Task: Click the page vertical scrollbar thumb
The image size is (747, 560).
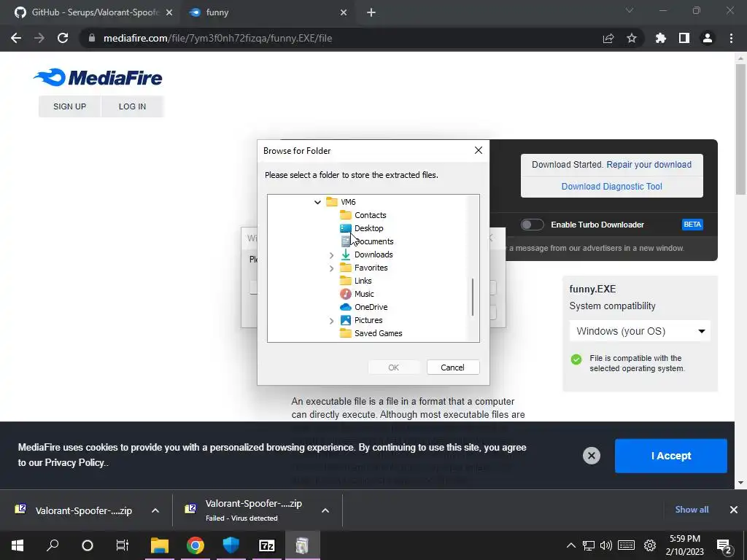Action: tap(740, 129)
